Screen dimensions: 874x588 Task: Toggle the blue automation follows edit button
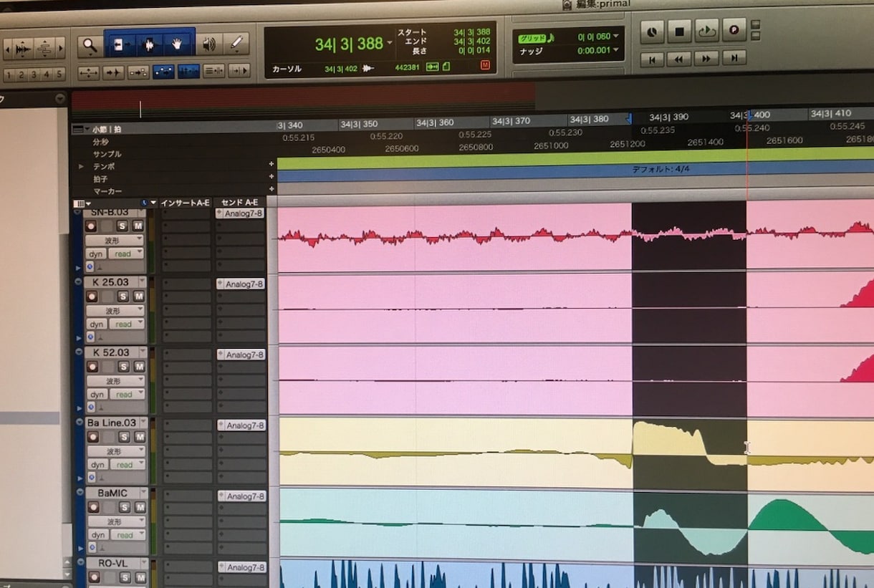163,72
